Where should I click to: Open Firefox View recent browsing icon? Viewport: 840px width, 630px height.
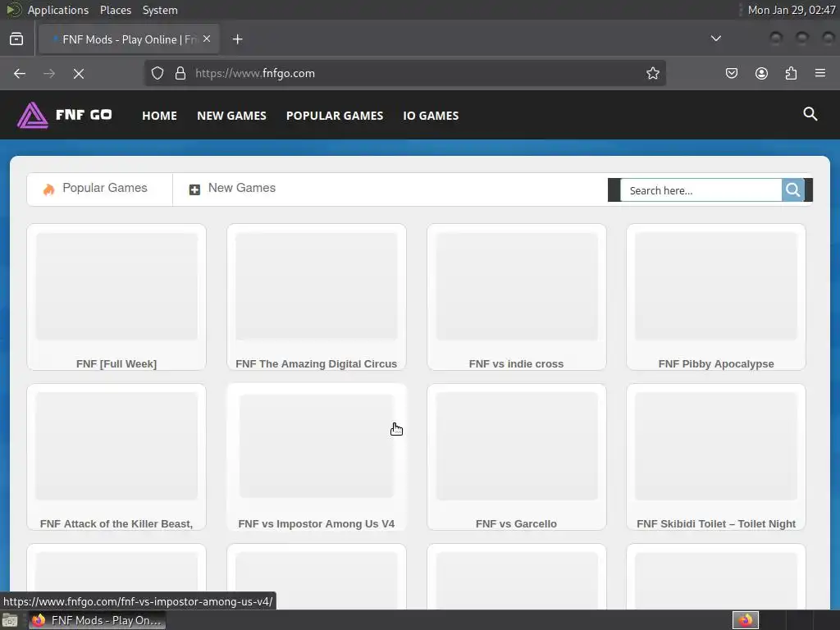pyautogui.click(x=16, y=39)
